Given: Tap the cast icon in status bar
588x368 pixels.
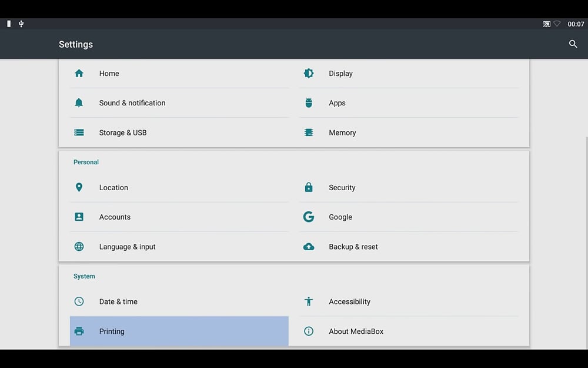Looking at the screenshot, I should 546,24.
